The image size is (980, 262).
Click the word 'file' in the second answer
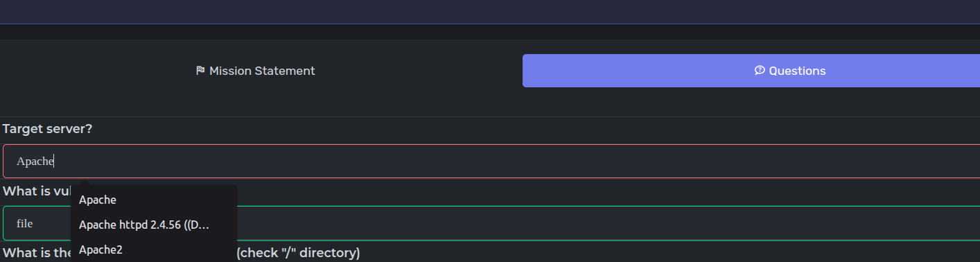click(24, 223)
